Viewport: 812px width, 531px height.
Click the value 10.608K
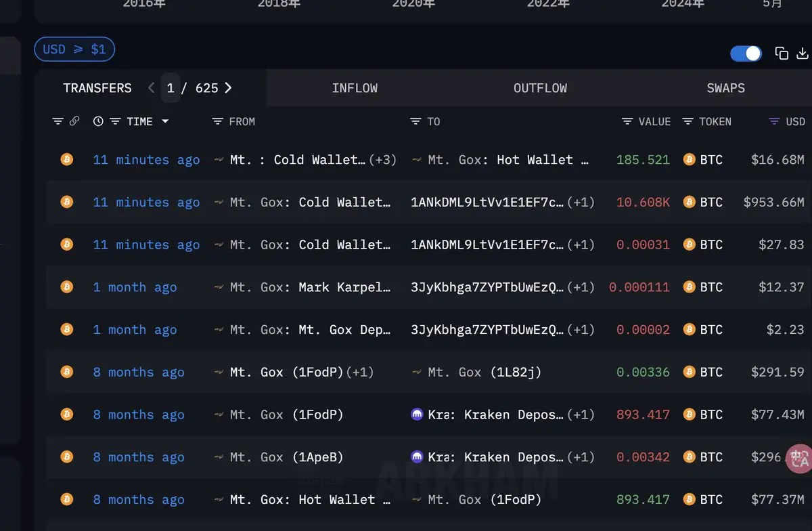(x=643, y=202)
